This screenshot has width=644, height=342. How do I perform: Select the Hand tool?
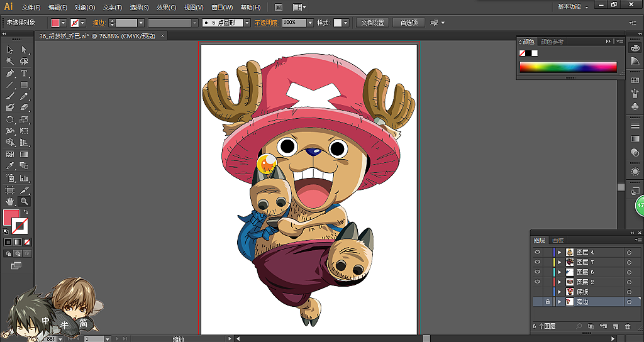click(10, 202)
